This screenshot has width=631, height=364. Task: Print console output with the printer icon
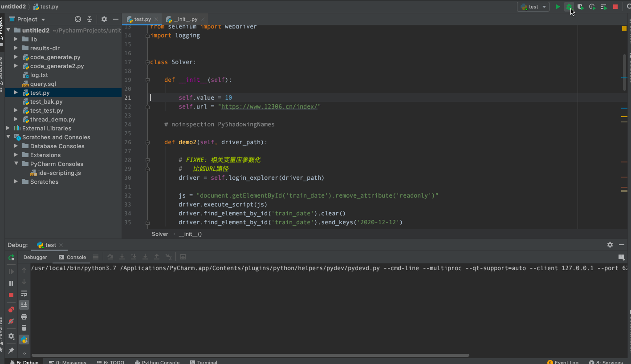point(24,316)
